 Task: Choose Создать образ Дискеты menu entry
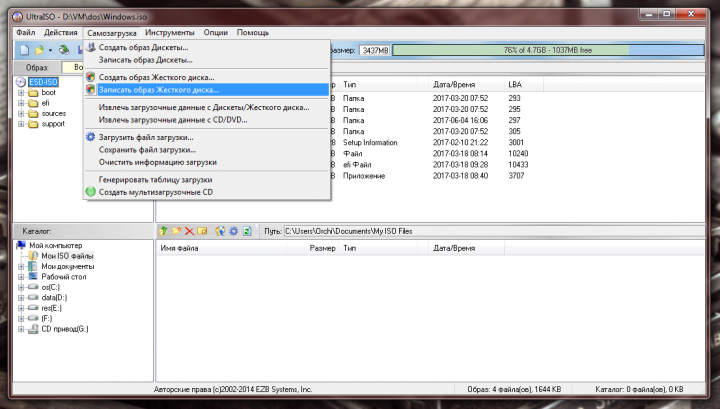point(207,47)
